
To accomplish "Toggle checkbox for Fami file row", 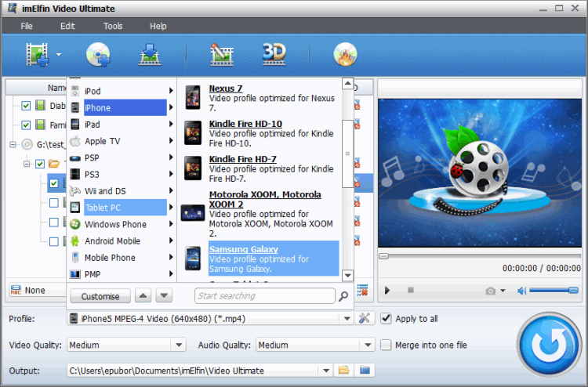I will pyautogui.click(x=26, y=125).
